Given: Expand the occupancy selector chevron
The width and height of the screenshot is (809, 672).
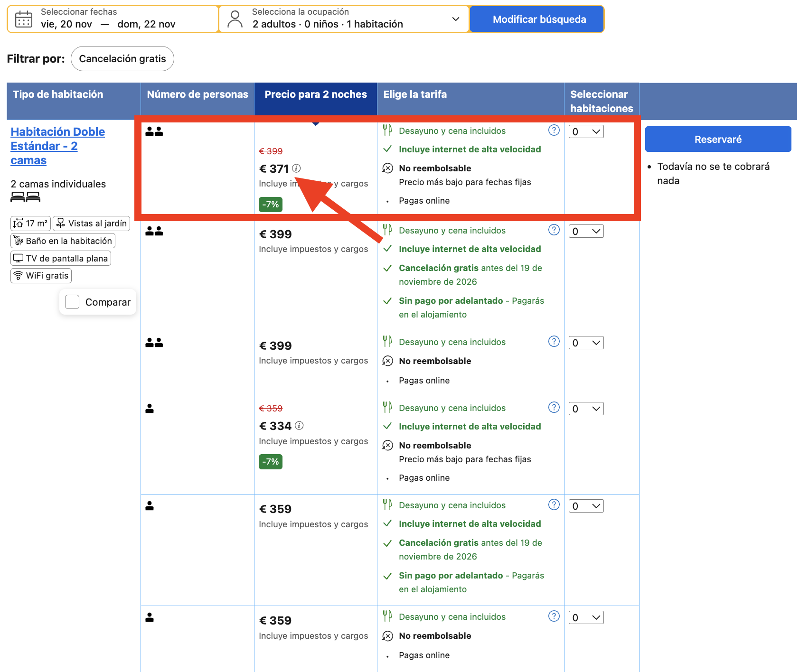Looking at the screenshot, I should (x=456, y=19).
